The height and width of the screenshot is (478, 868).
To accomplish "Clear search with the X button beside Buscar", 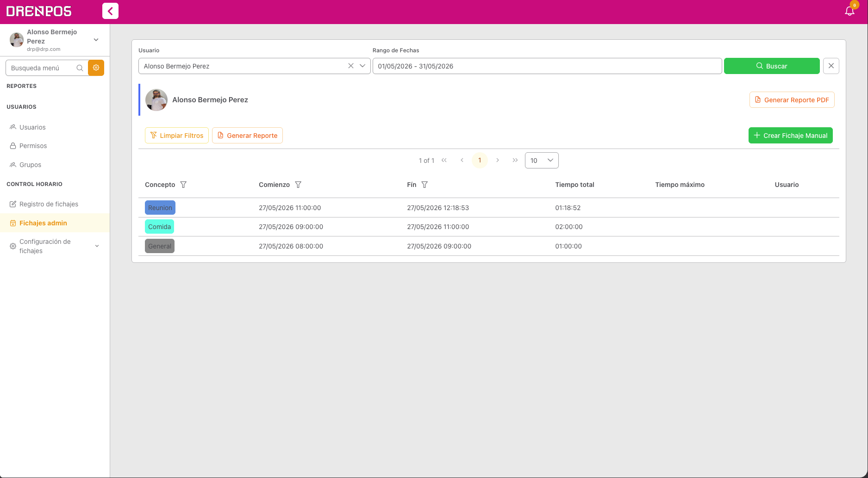I will pyautogui.click(x=831, y=66).
